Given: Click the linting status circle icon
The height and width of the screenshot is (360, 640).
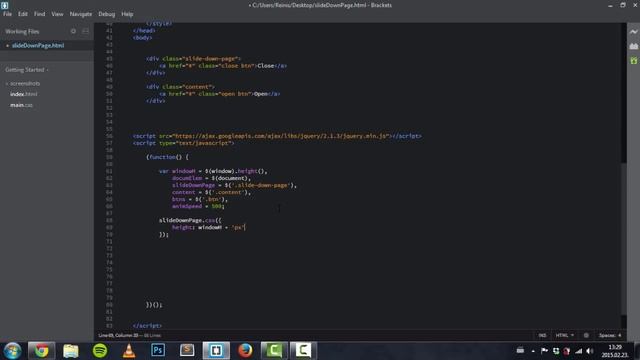Looking at the screenshot, I should pyautogui.click(x=586, y=336).
